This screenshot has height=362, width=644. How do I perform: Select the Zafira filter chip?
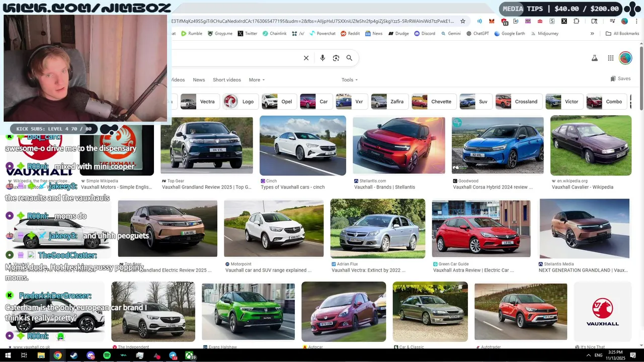click(x=389, y=102)
